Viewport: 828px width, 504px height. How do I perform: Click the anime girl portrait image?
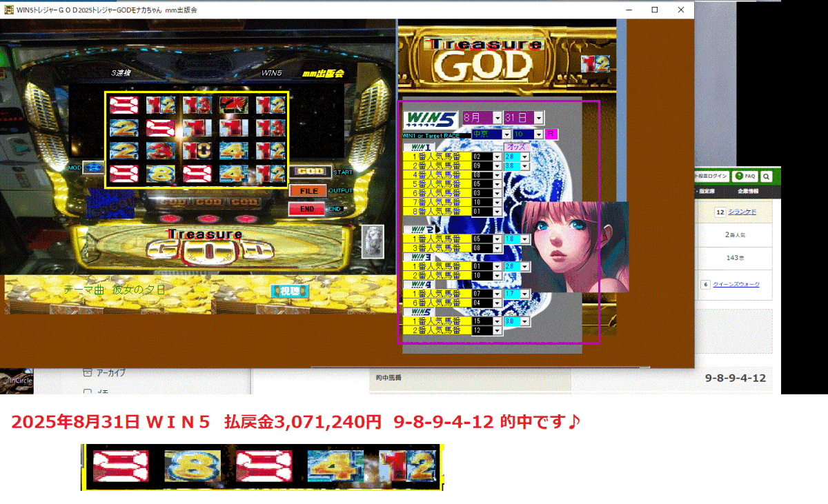575,247
